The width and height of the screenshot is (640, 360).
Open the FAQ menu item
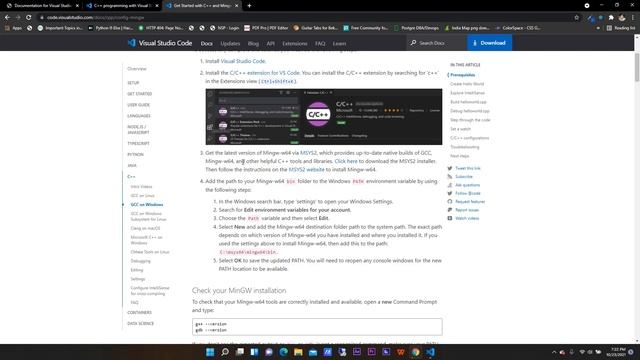click(320, 43)
